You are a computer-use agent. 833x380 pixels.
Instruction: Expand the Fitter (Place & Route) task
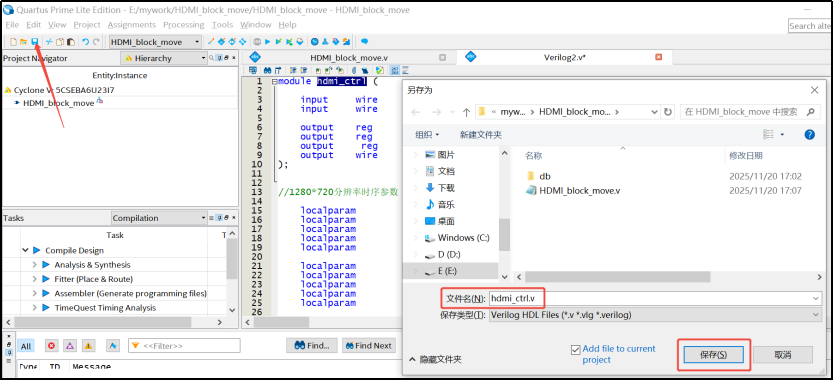35,279
